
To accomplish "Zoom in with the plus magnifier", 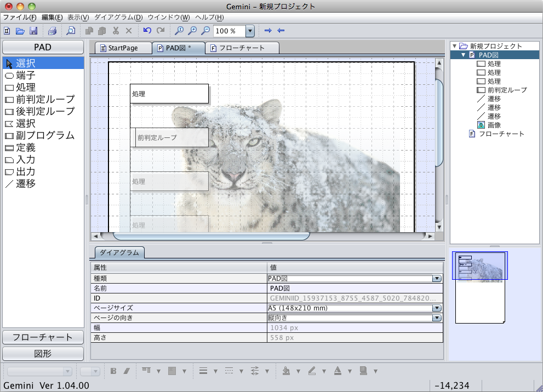I will pos(192,31).
